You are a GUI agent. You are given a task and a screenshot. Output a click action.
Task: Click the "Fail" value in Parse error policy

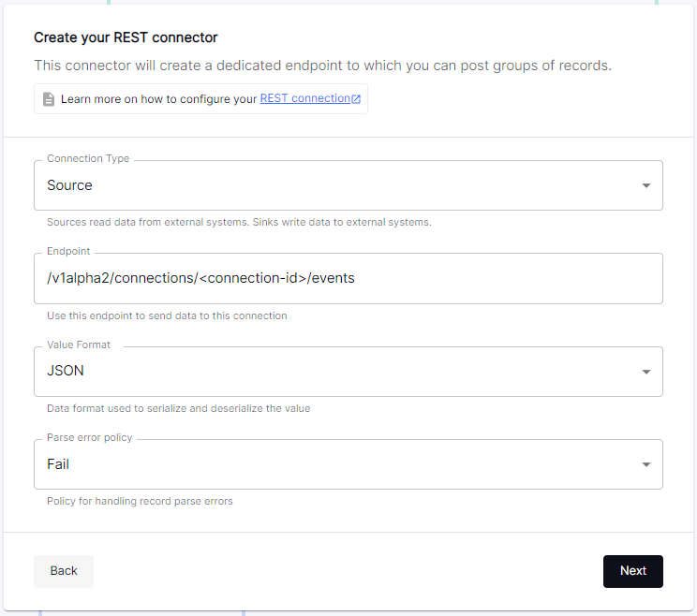(58, 464)
